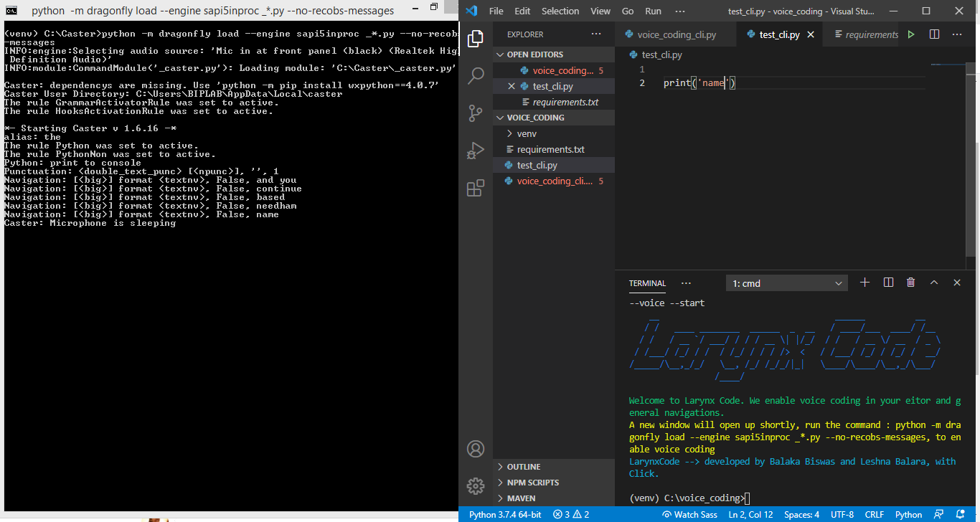Click Ln 2, Col 12 indicator
Viewport: 980px width, 522px height.
pyautogui.click(x=750, y=514)
